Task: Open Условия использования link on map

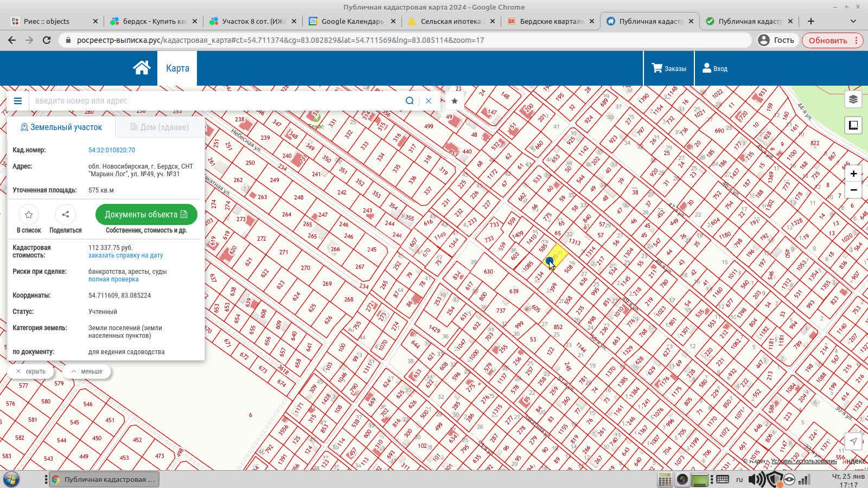Action: pos(803,461)
